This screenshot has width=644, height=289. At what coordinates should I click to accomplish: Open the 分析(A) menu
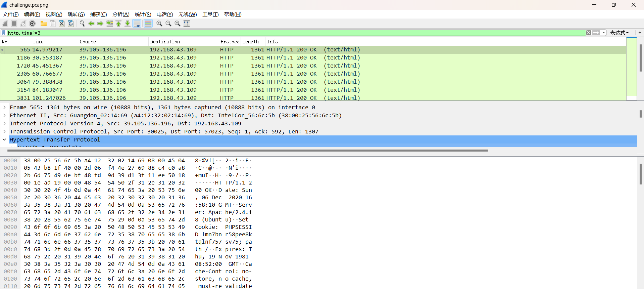click(x=120, y=14)
